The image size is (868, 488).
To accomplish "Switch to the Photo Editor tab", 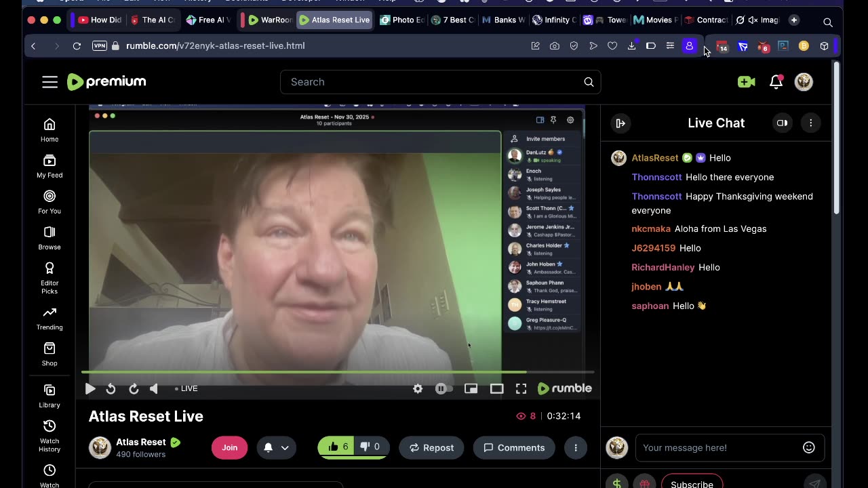I will pyautogui.click(x=403, y=20).
